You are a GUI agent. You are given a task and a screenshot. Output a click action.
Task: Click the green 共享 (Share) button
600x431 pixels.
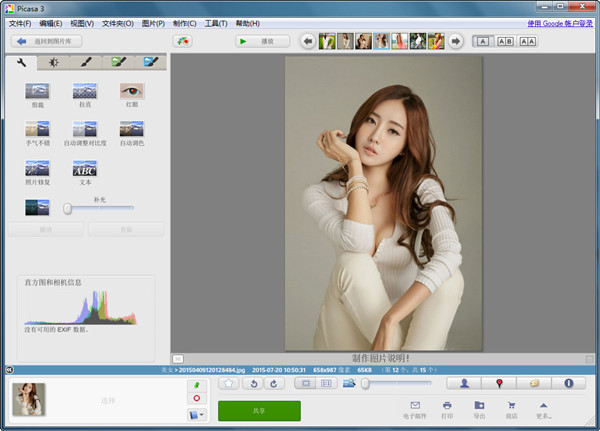[259, 411]
